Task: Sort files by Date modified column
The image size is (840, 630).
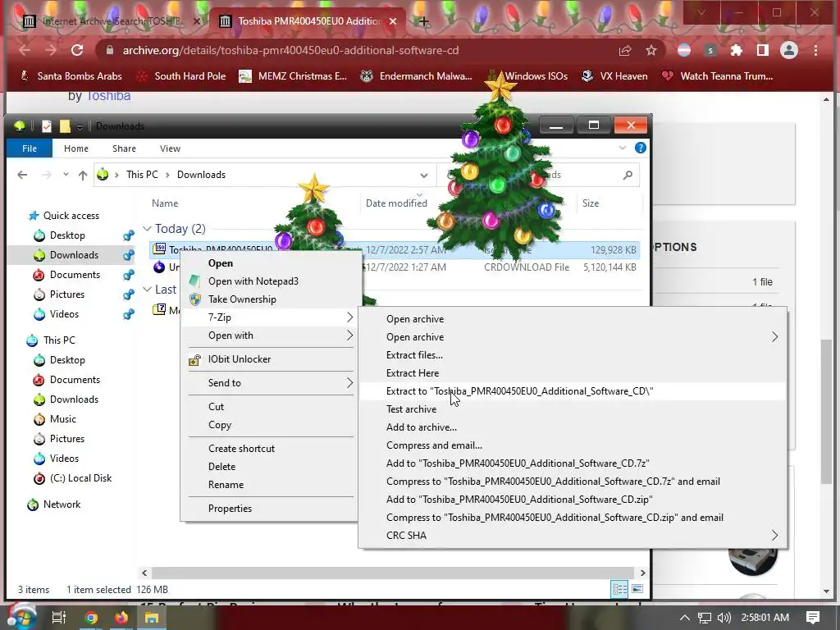Action: 396,203
